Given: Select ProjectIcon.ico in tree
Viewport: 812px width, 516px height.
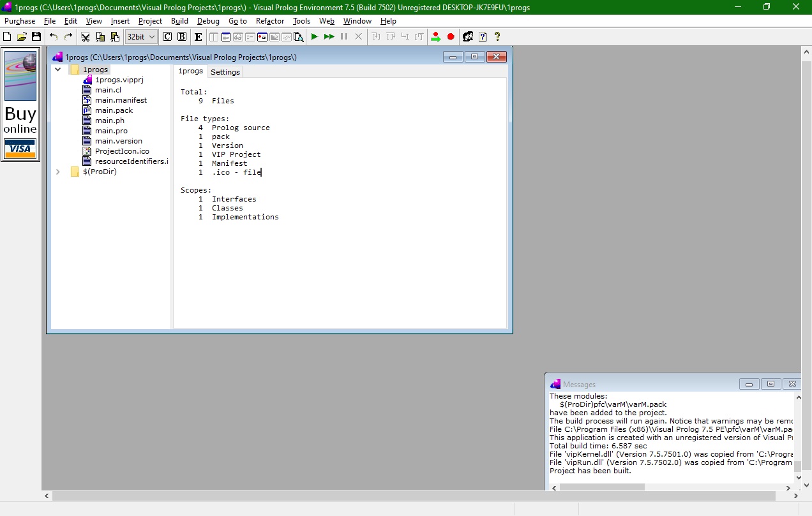Looking at the screenshot, I should pos(122,151).
